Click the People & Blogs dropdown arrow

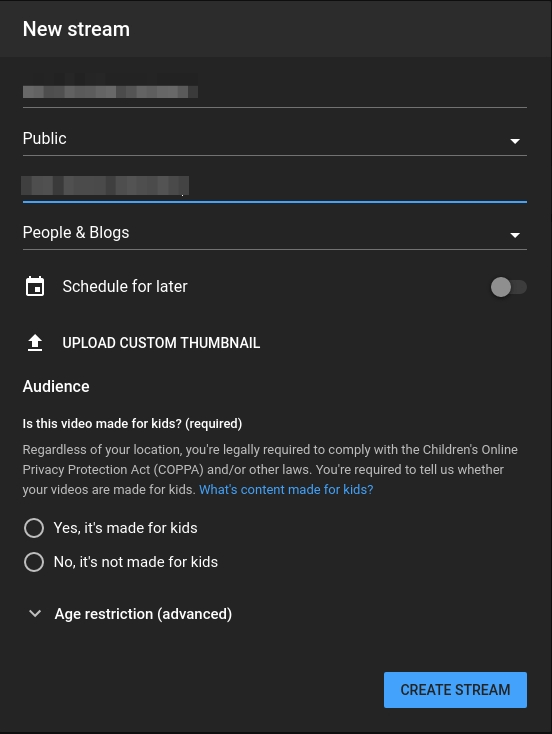[515, 235]
